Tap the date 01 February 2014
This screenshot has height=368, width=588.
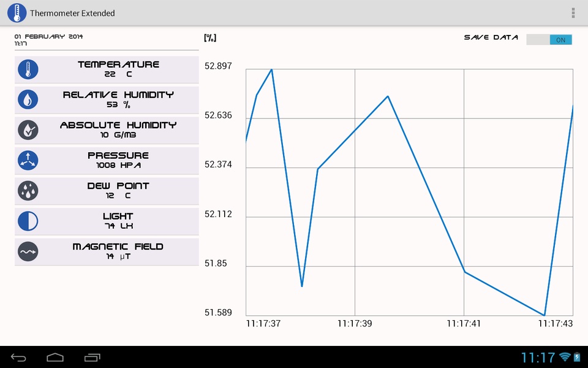[49, 36]
